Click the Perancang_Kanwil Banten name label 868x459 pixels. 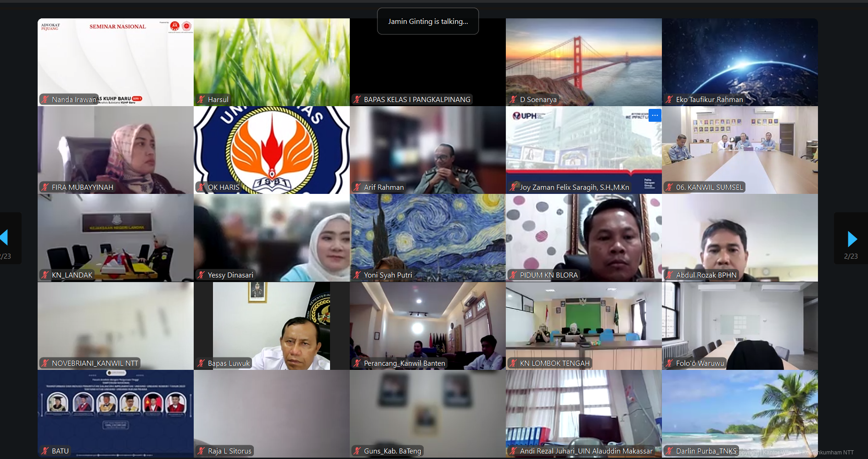click(404, 363)
